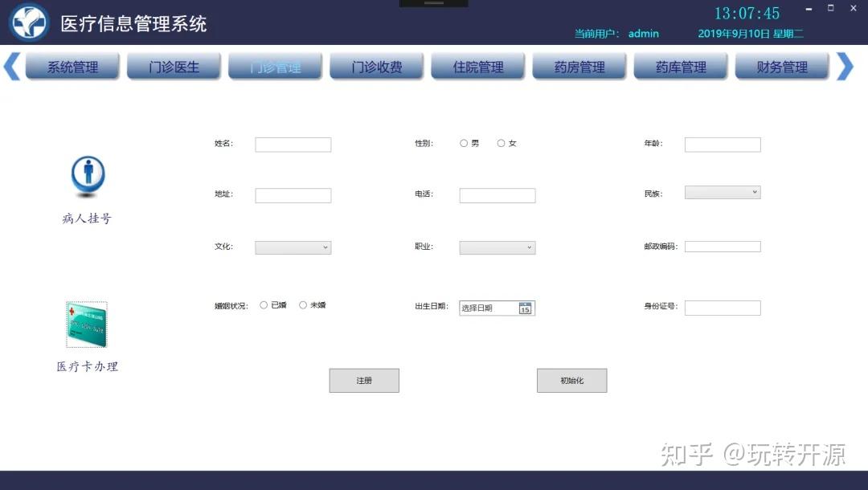Screen dimensions: 868x490
Task: Click inside the 姓名 name input field
Action: (293, 144)
